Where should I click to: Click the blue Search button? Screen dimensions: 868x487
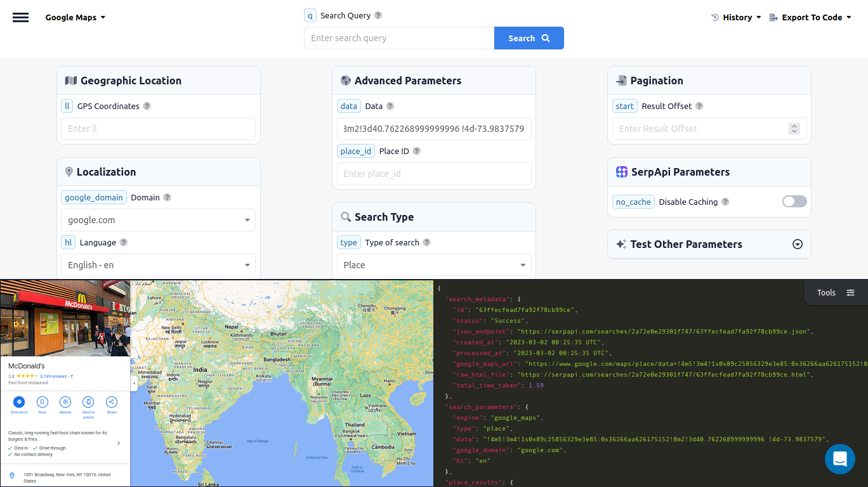[529, 38]
